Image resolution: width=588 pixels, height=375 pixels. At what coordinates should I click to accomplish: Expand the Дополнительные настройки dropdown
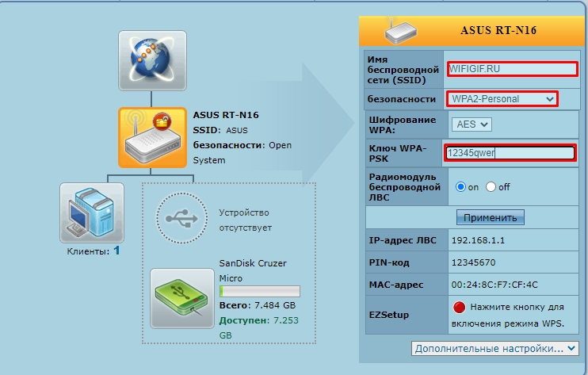click(x=495, y=348)
